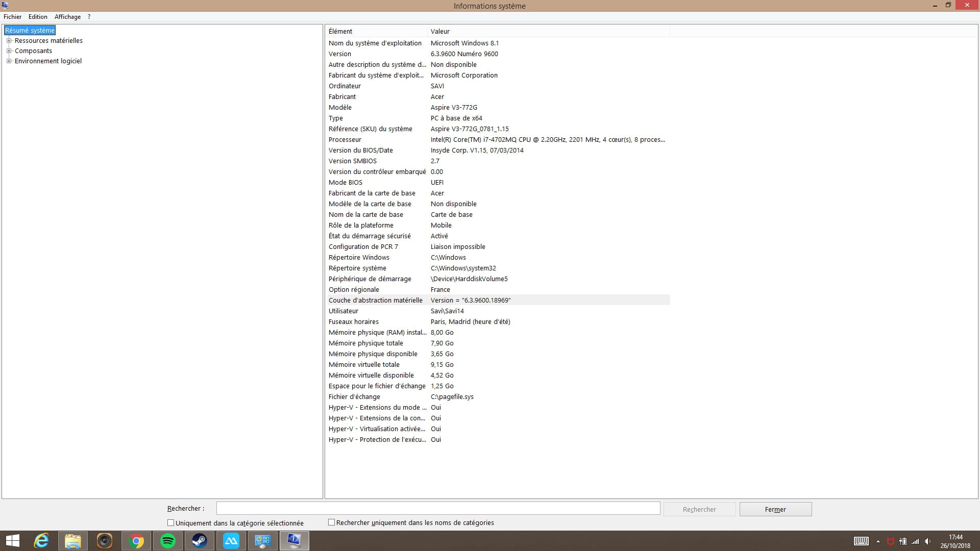
Task: Select the 'Mode BIOS' row
Action: coord(498,183)
